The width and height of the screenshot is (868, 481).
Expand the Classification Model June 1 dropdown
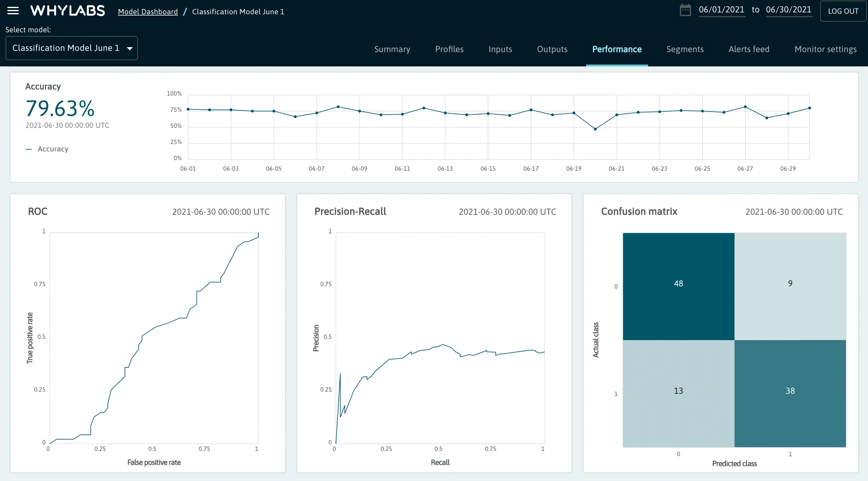[x=66, y=48]
